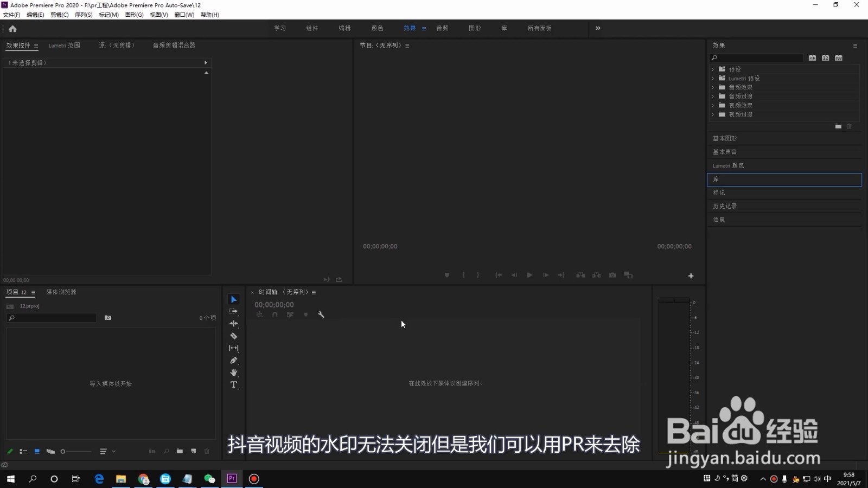Expand the 音频效果 folder

[713, 87]
